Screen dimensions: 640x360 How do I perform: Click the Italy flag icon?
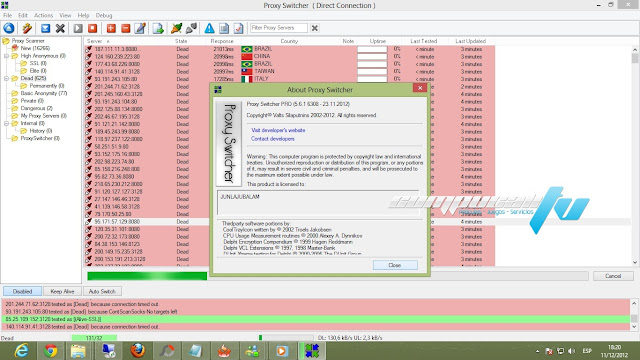pyautogui.click(x=247, y=79)
